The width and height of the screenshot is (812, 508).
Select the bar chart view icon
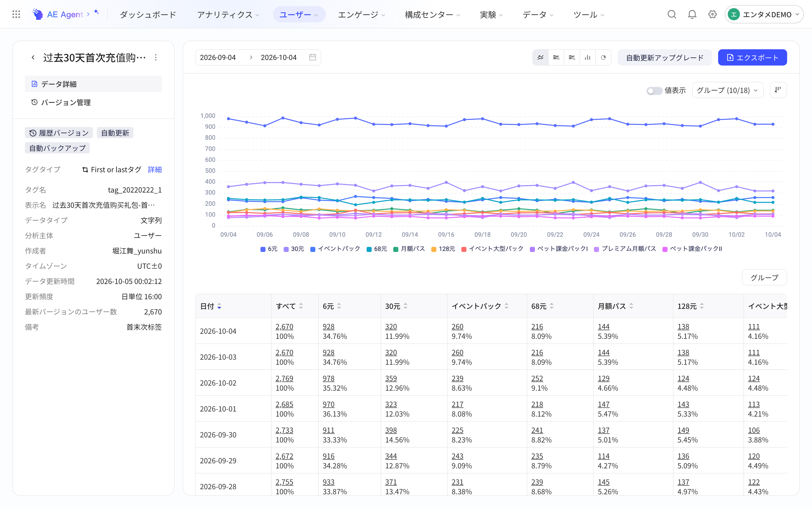587,57
